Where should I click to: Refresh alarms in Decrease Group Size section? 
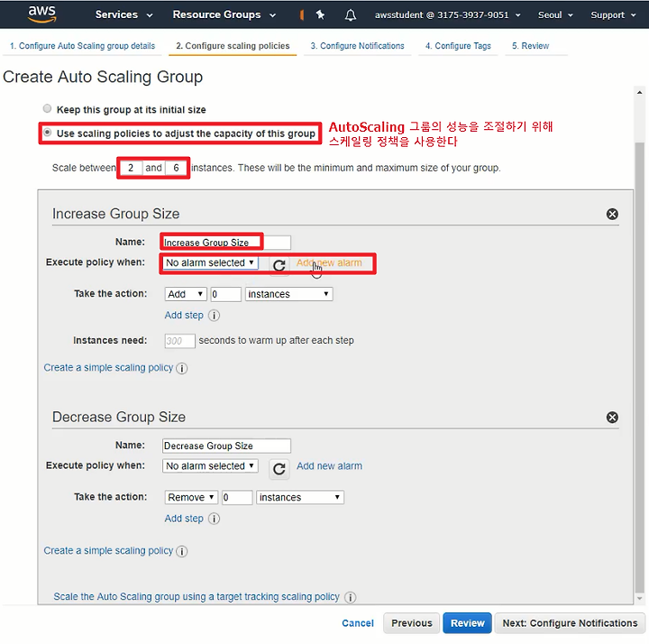[279, 469]
